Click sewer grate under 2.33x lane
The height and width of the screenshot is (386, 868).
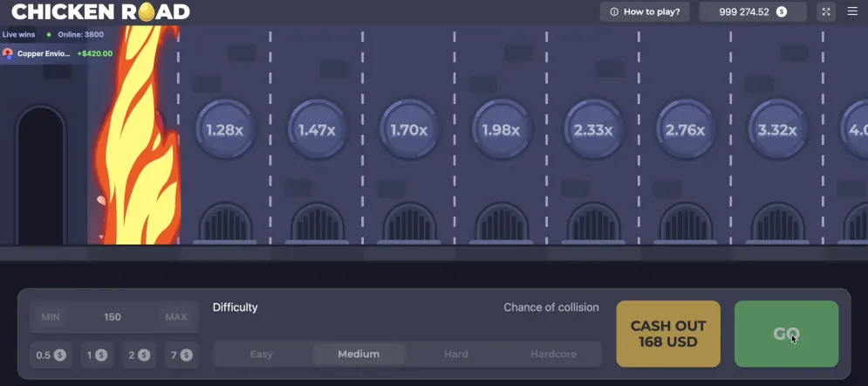point(593,224)
